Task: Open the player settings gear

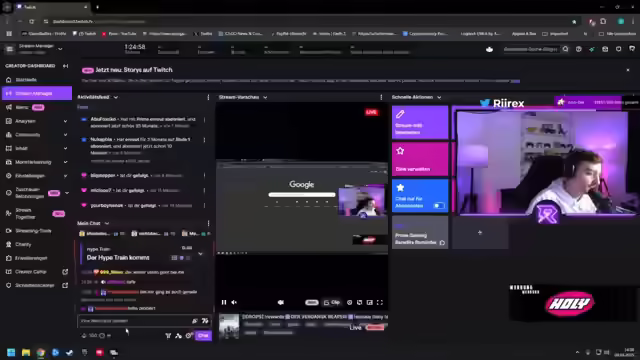Action: [x=349, y=302]
